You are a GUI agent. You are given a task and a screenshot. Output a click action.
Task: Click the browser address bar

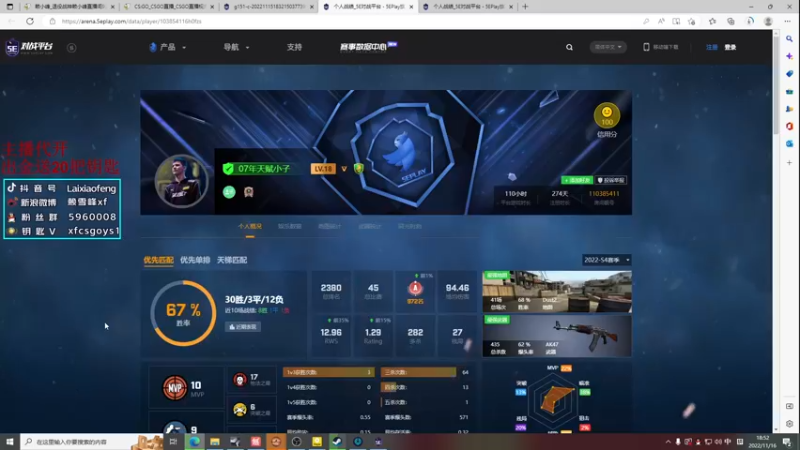(347, 21)
